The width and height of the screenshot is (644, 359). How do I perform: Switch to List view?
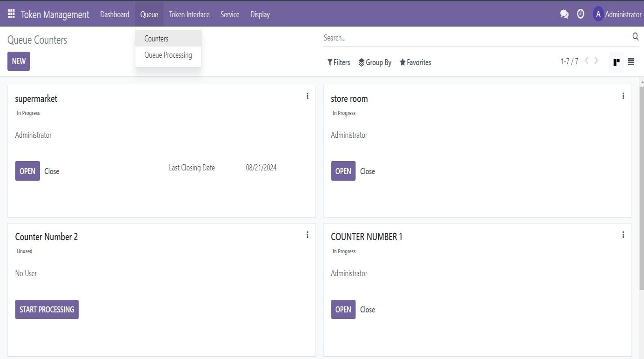point(631,62)
